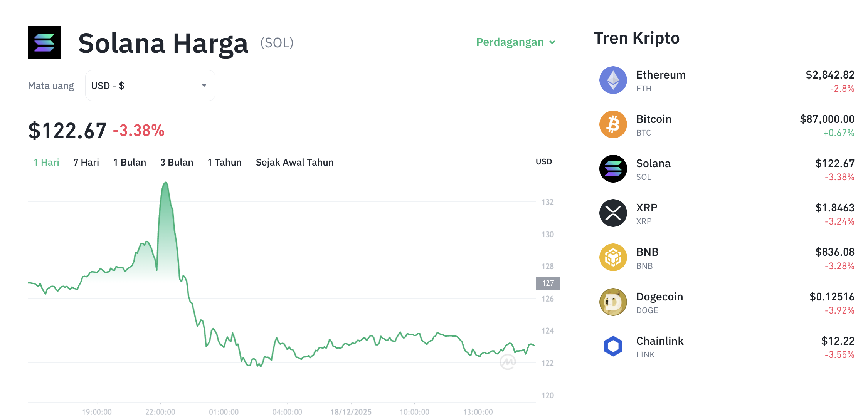Expand the Perdagangan dropdown
Image resolution: width=868 pixels, height=416 pixels.
tap(516, 42)
